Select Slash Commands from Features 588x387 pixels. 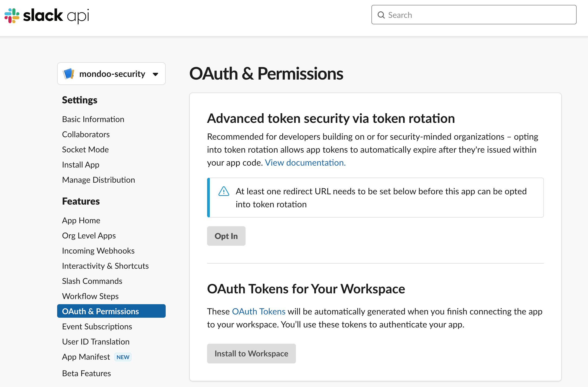92,281
